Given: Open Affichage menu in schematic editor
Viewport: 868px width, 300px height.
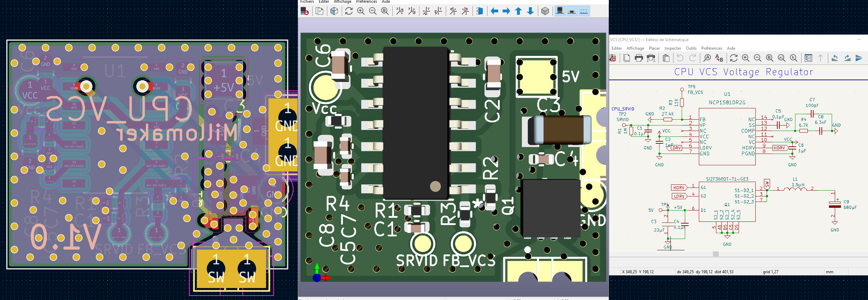Looking at the screenshot, I should pyautogui.click(x=635, y=48).
